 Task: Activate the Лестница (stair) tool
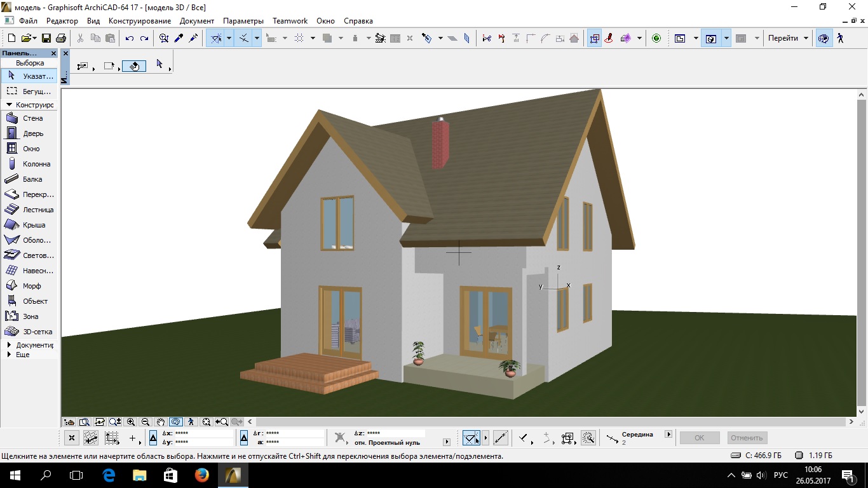coord(29,210)
